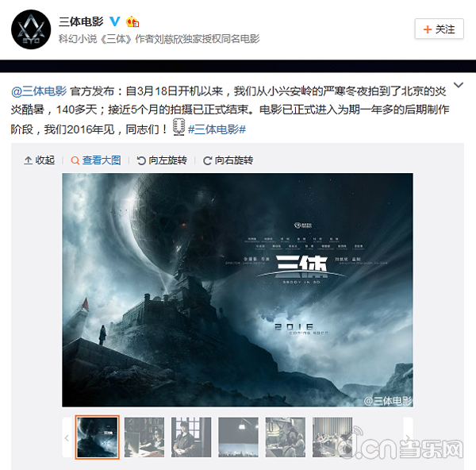Click the 三体电影 profile avatar logo
476x470 pixels.
31,29
